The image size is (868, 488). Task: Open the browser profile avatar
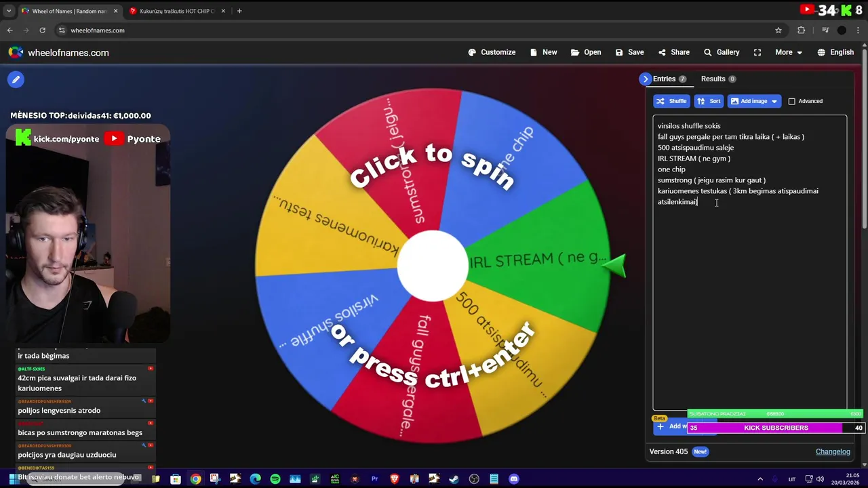(842, 30)
